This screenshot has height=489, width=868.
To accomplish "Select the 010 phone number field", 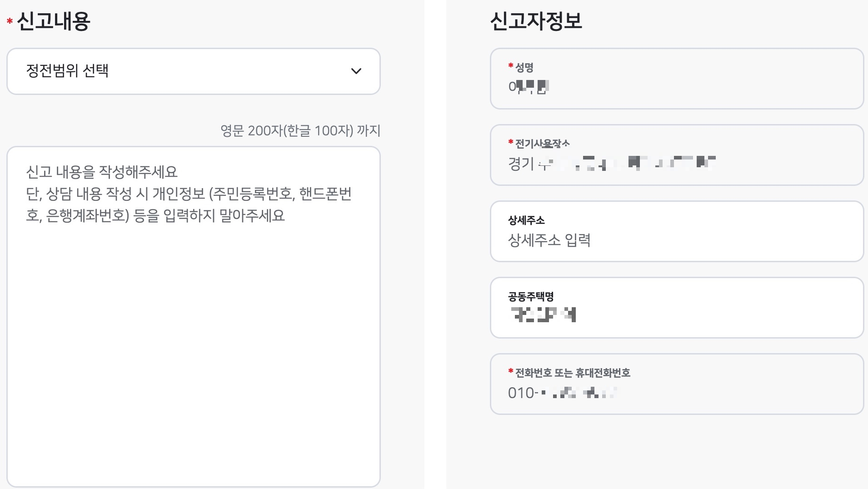I will pos(676,384).
